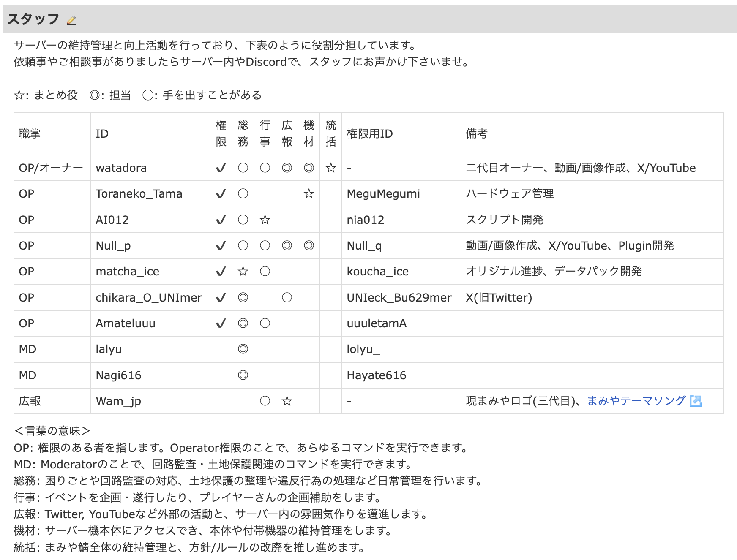Image resolution: width=737 pixels, height=560 pixels.
Task: Click the circle in chikara_O_UNImer's 広報 column
Action: pyautogui.click(x=287, y=298)
